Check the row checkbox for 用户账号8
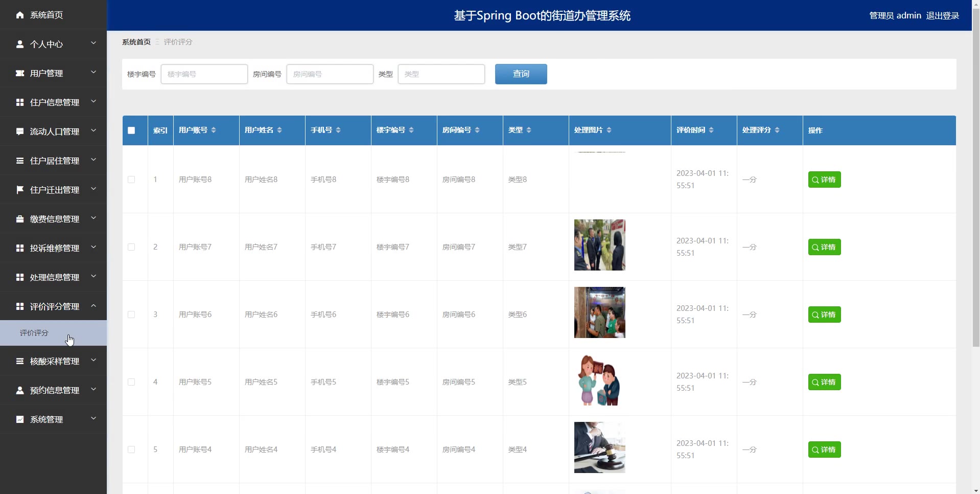Viewport: 980px width, 494px height. [x=131, y=179]
